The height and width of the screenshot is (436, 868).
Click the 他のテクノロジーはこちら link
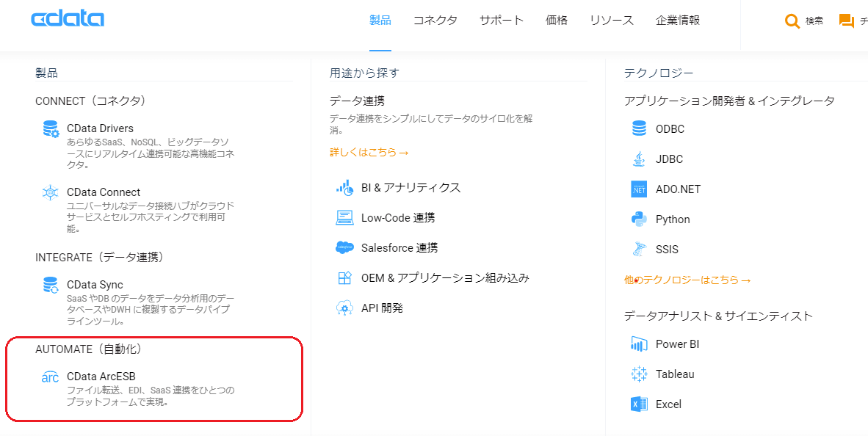pyautogui.click(x=687, y=280)
